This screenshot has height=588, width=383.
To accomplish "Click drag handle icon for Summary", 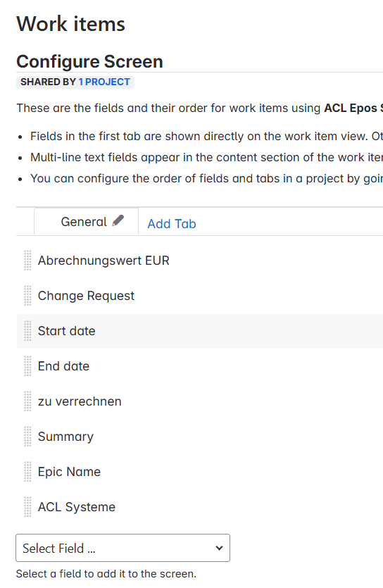I will 27,437.
